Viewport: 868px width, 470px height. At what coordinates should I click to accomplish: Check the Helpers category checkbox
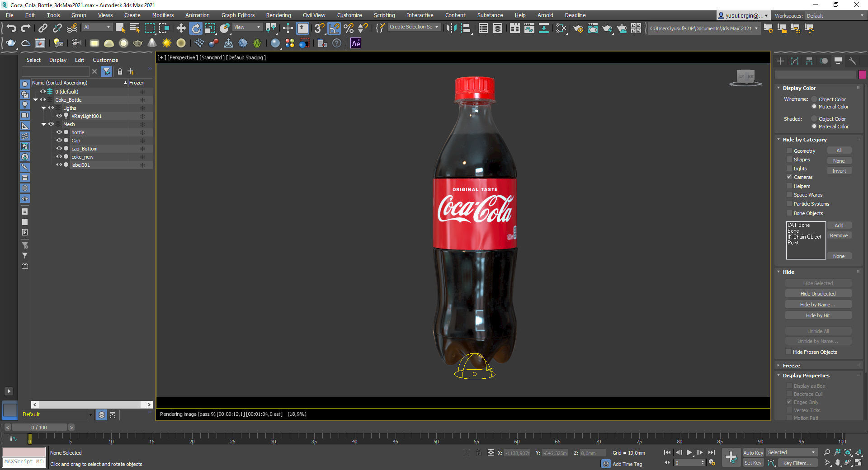coord(789,186)
